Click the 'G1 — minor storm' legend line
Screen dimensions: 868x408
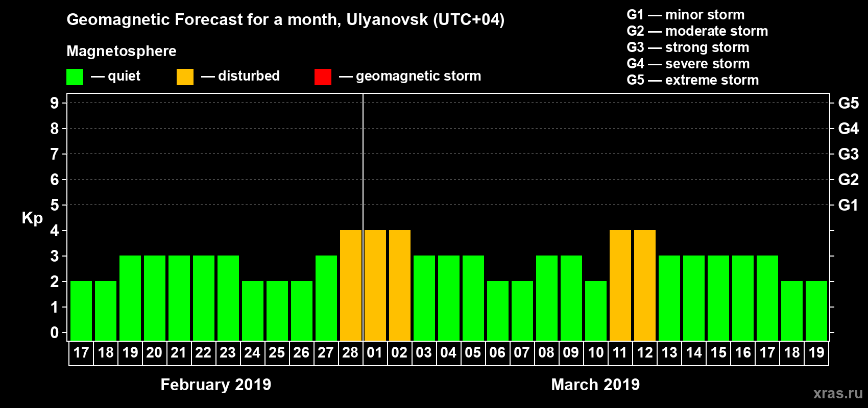pyautogui.click(x=686, y=15)
